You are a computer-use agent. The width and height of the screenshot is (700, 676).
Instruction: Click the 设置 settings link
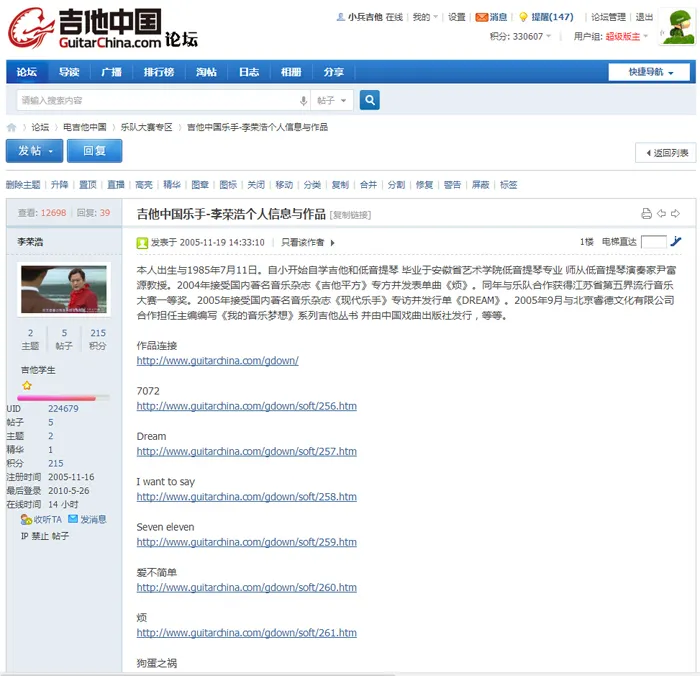coord(457,17)
